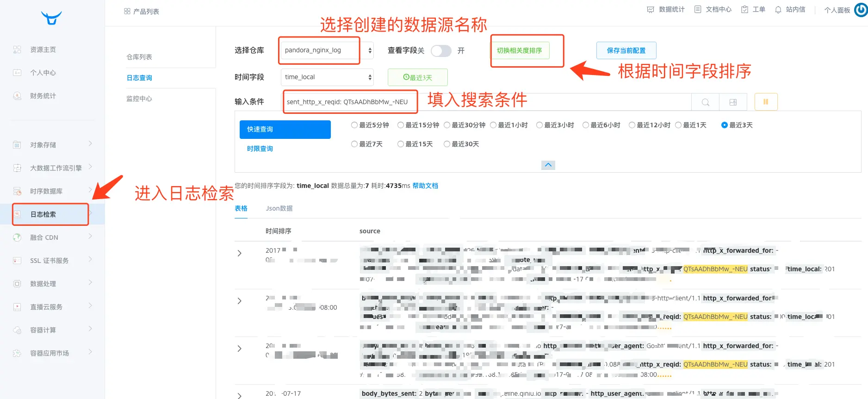The image size is (868, 399).
Task: Click 保存当前配置 button
Action: pyautogui.click(x=626, y=50)
